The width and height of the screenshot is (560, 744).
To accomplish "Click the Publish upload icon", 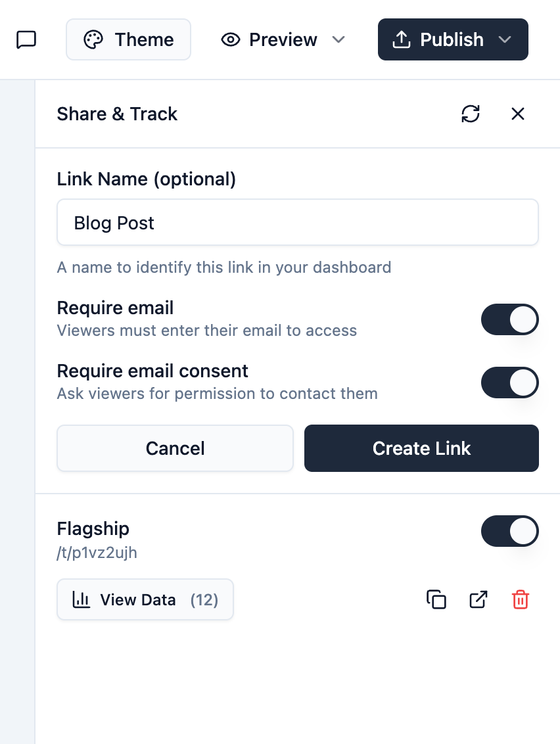I will 402,39.
